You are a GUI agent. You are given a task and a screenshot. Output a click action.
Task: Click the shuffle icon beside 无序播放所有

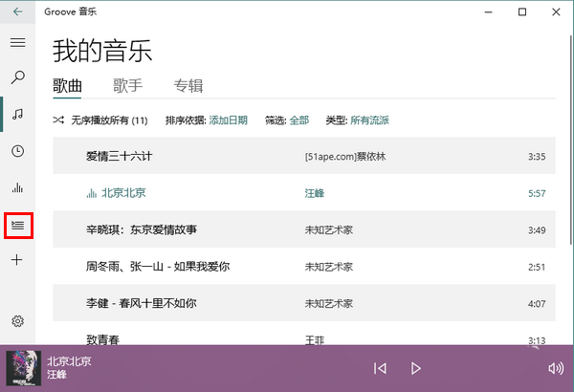58,120
